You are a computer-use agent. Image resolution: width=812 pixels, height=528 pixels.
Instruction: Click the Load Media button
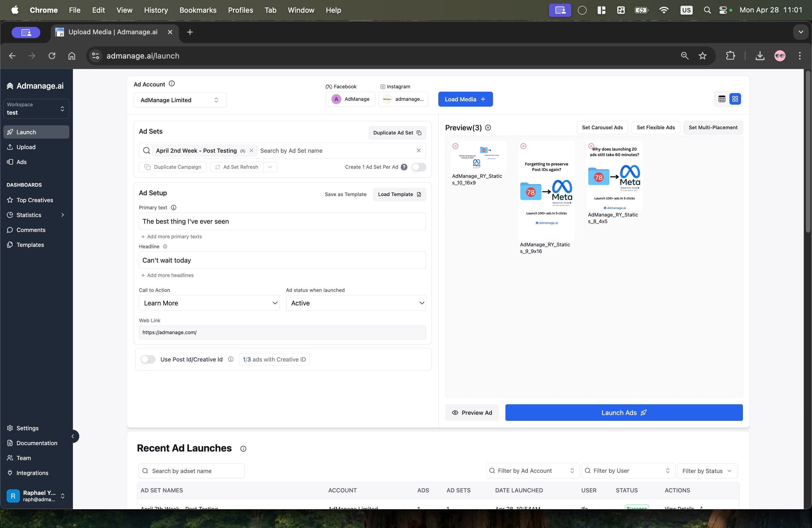[x=465, y=99]
